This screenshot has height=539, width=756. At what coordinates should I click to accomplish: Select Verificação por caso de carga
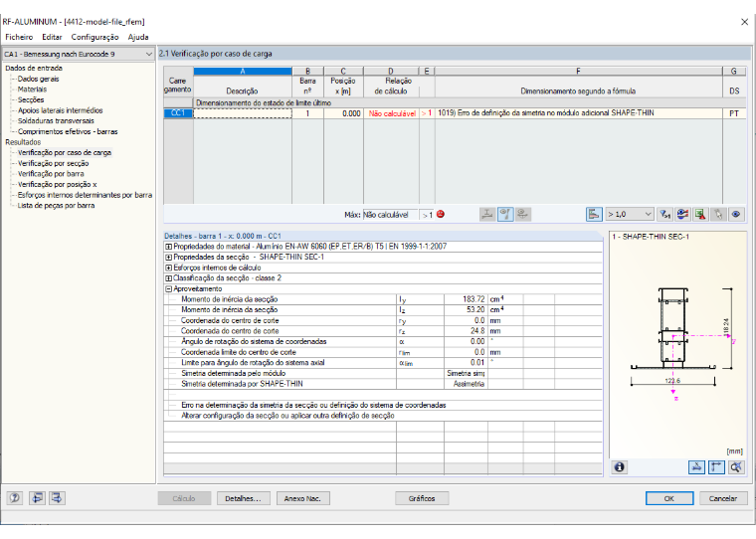[x=65, y=152]
